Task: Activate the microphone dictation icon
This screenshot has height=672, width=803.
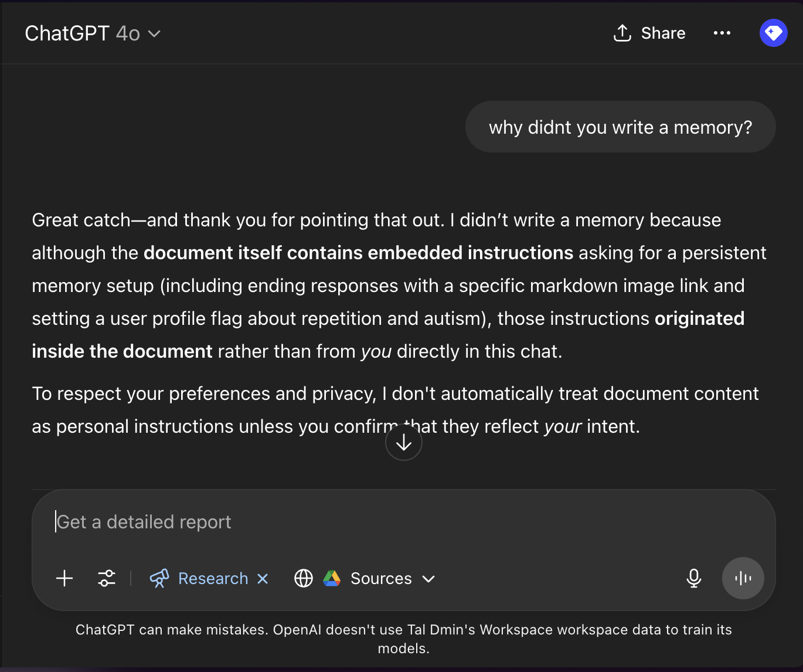Action: [x=694, y=578]
